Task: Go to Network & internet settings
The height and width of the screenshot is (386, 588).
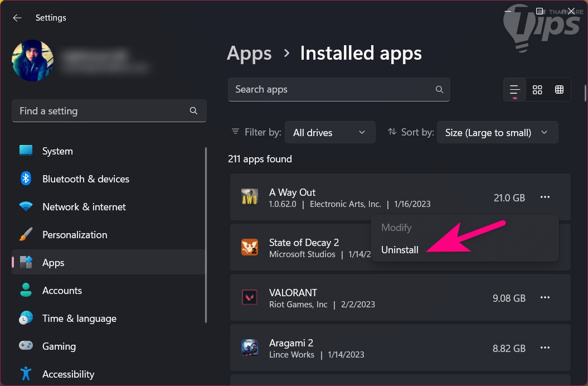Action: (84, 207)
